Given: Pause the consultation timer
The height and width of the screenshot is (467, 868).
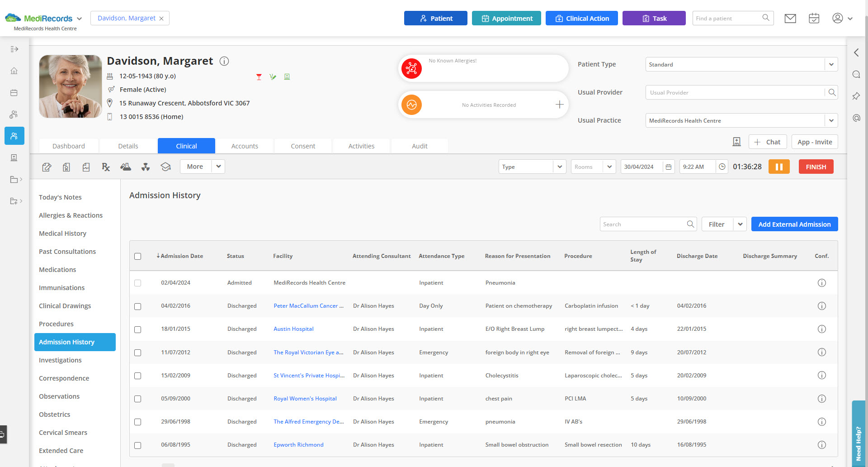Looking at the screenshot, I should 779,167.
